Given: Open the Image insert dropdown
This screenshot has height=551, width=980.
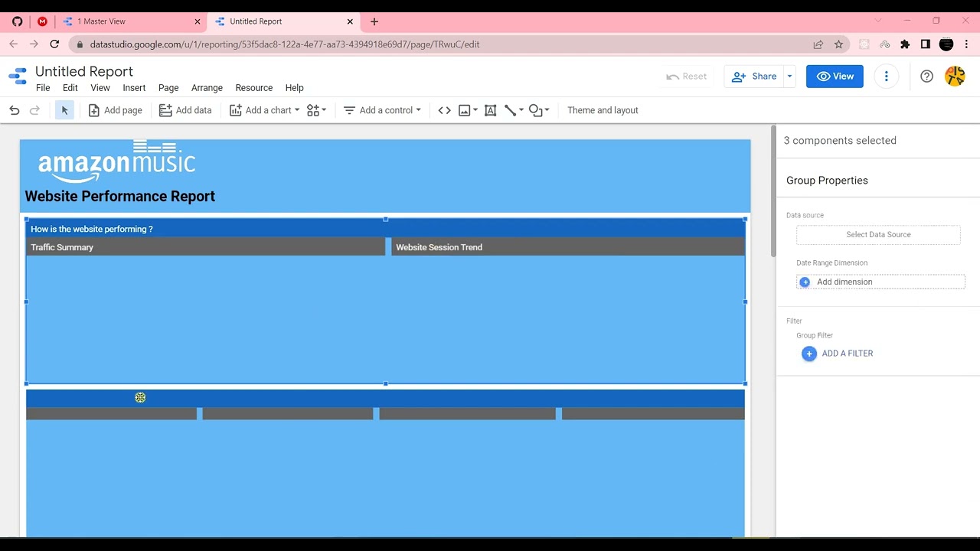Looking at the screenshot, I should click(x=468, y=110).
